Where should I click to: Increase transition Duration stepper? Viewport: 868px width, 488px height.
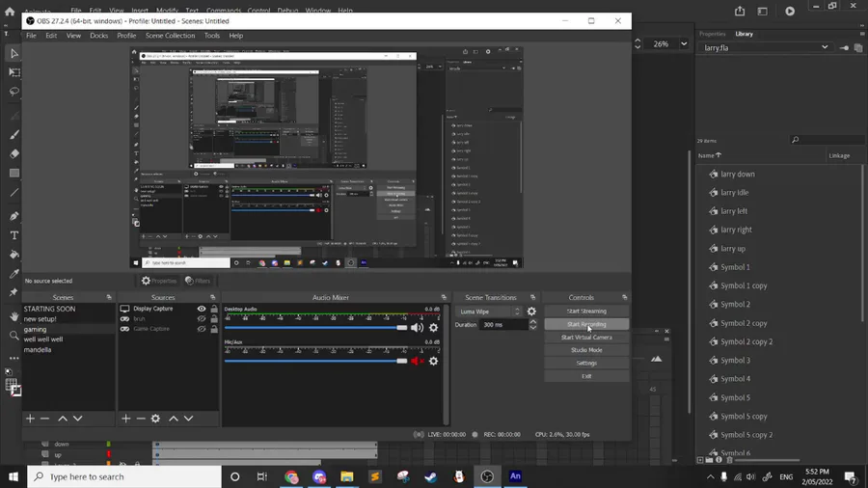(x=532, y=321)
